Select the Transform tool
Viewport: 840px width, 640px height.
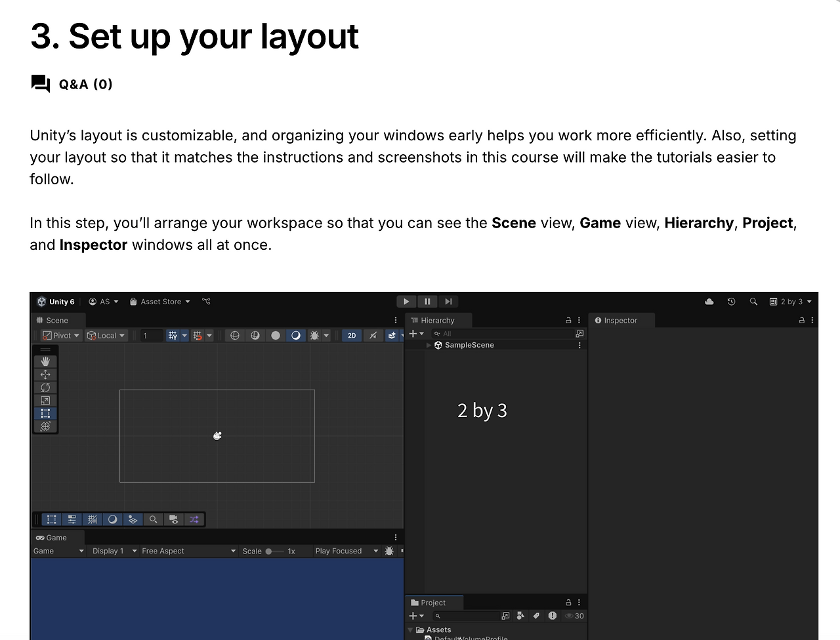pos(45,426)
